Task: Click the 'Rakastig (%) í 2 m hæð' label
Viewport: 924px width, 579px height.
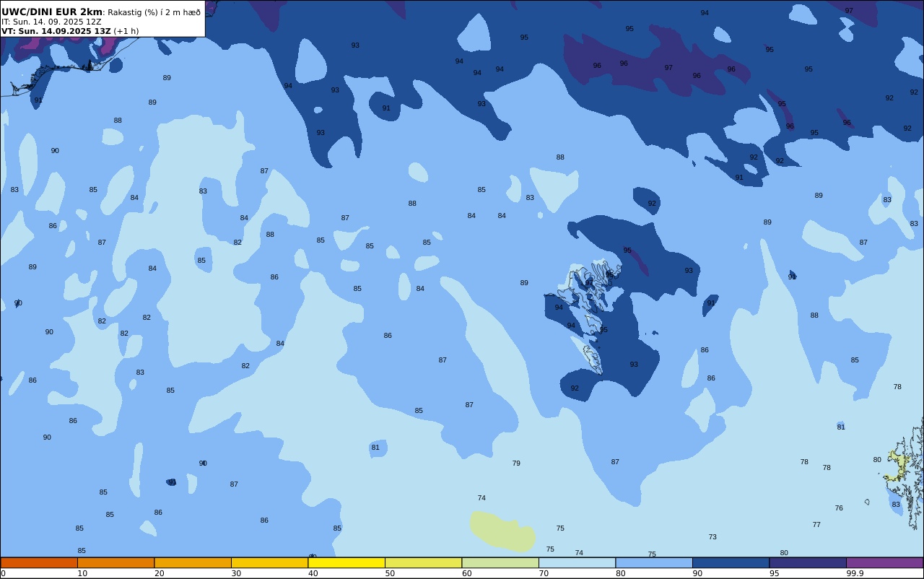Action: tap(154, 12)
